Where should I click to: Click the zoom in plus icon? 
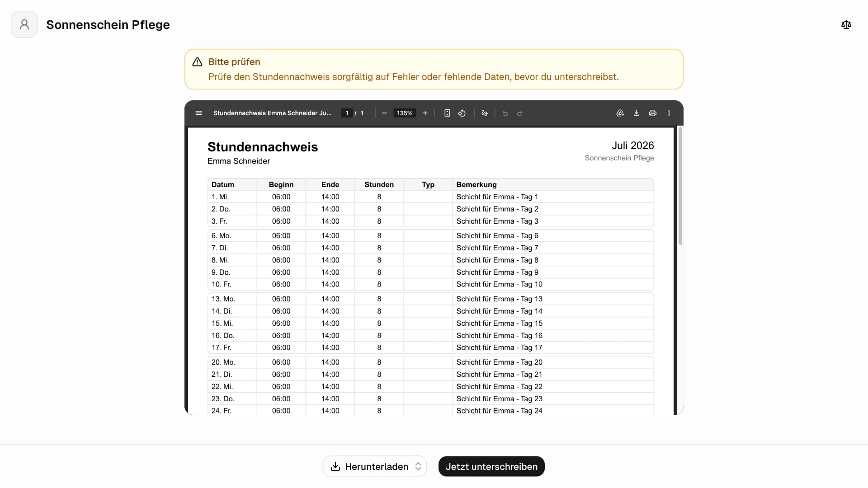425,113
